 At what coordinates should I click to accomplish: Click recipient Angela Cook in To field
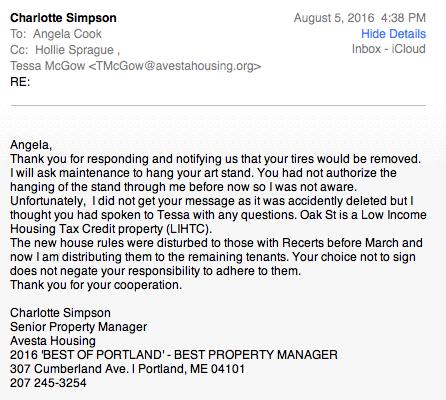[x=67, y=34]
